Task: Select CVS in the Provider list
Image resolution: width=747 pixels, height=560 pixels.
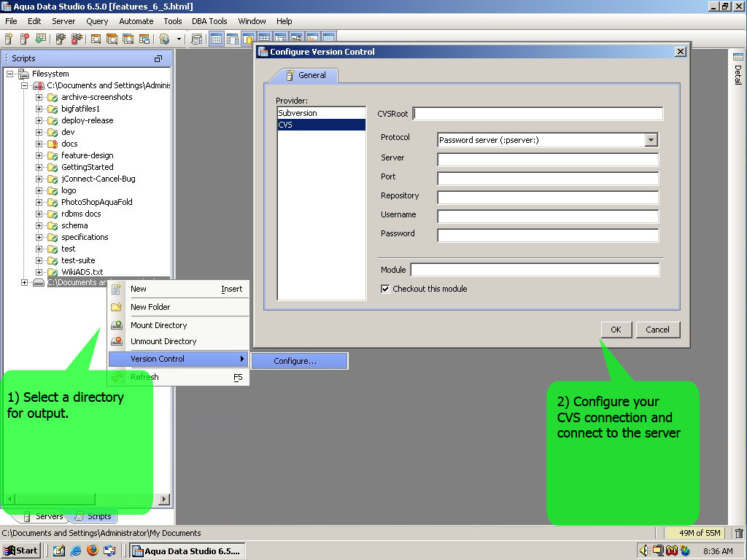Action: click(321, 125)
